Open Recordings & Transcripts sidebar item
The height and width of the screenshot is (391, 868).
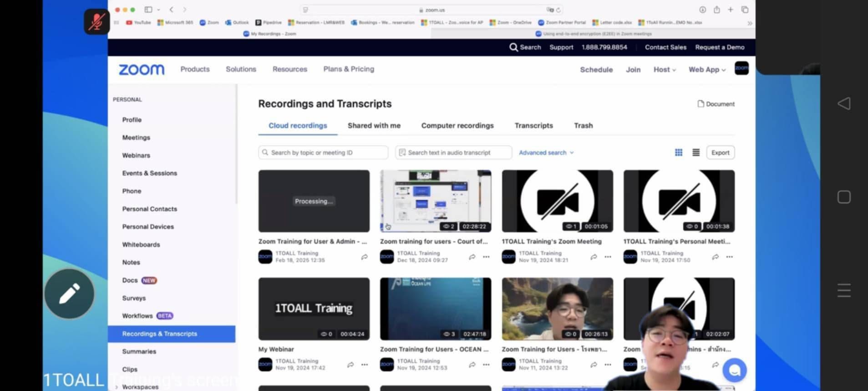[172, 334]
